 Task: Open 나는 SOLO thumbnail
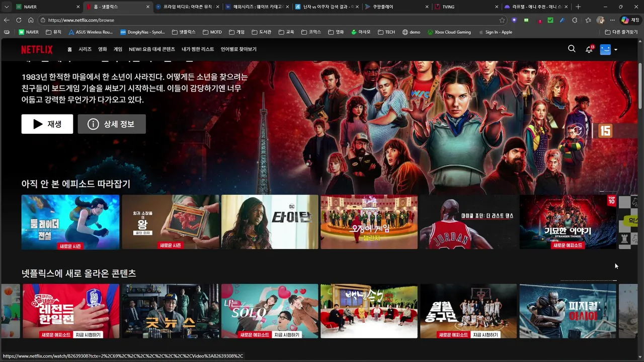tap(270, 311)
